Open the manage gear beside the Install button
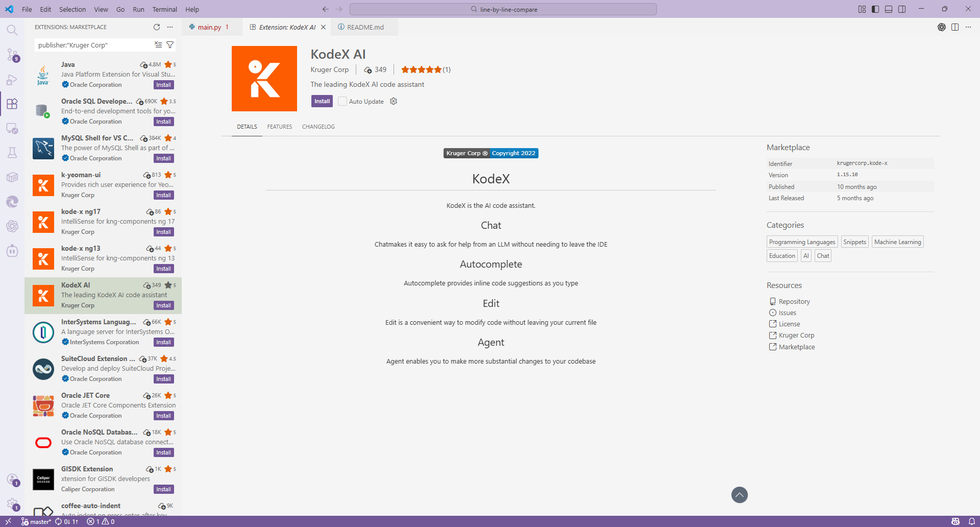 click(x=393, y=101)
